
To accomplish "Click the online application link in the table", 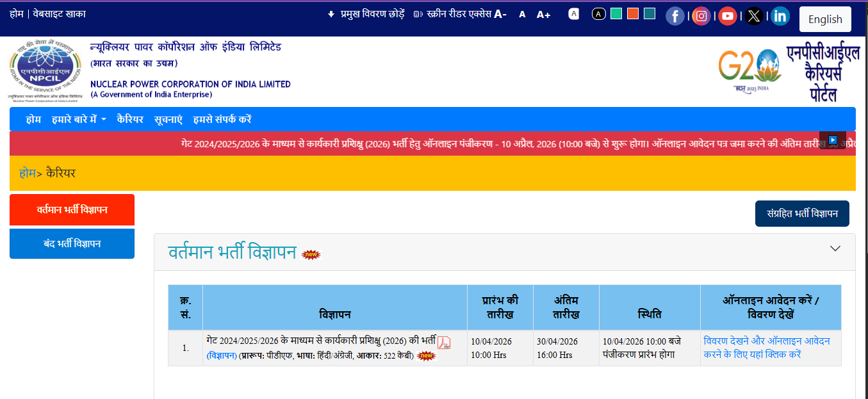I will click(766, 348).
